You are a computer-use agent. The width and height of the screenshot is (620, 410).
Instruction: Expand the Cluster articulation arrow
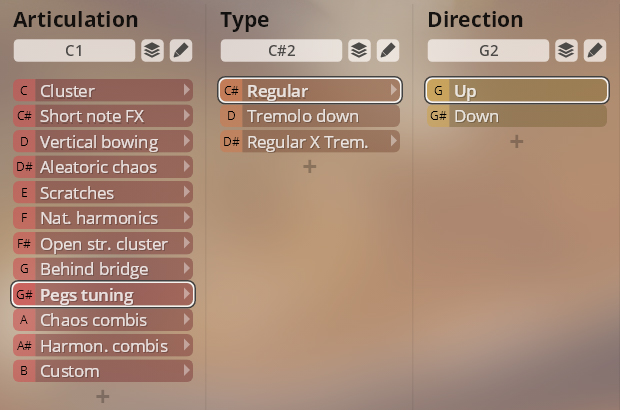click(187, 90)
